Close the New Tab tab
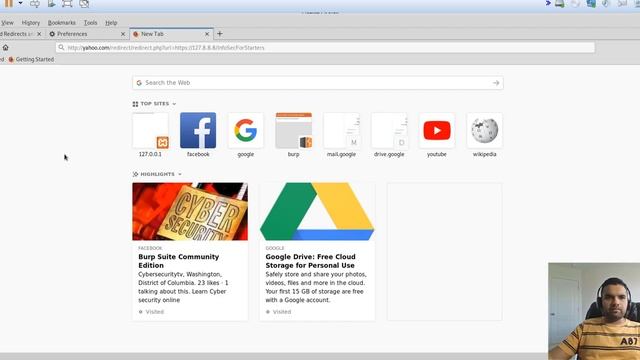The width and height of the screenshot is (640, 360). [207, 34]
